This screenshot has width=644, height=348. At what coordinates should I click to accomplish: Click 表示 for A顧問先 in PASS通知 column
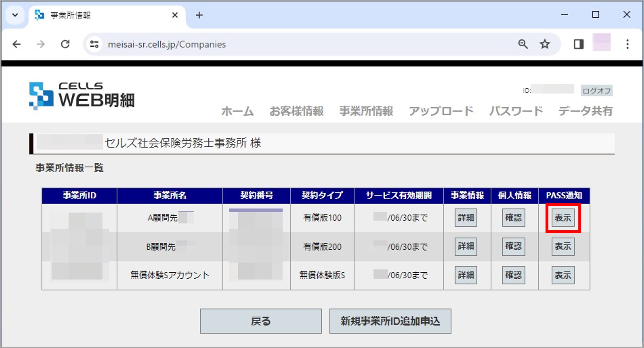pyautogui.click(x=563, y=217)
